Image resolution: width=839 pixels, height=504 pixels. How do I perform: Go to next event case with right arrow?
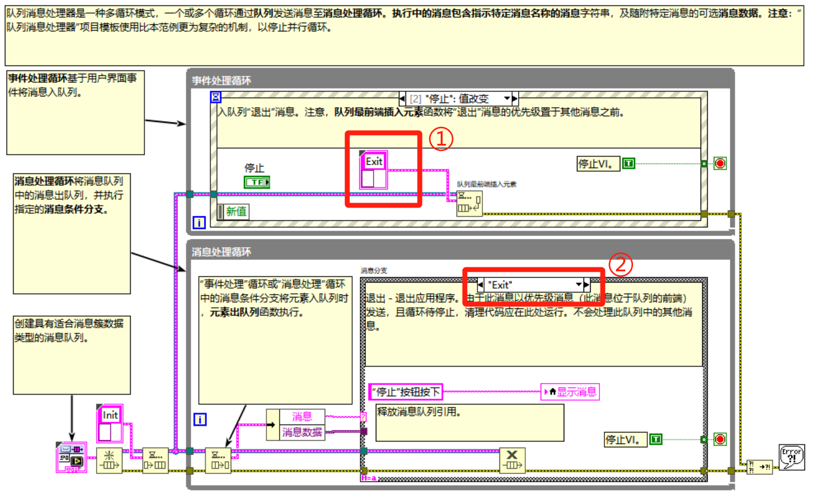(x=515, y=98)
